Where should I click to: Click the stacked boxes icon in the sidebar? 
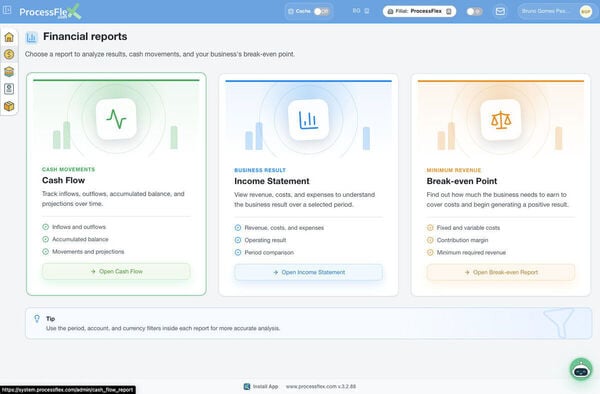click(x=9, y=72)
